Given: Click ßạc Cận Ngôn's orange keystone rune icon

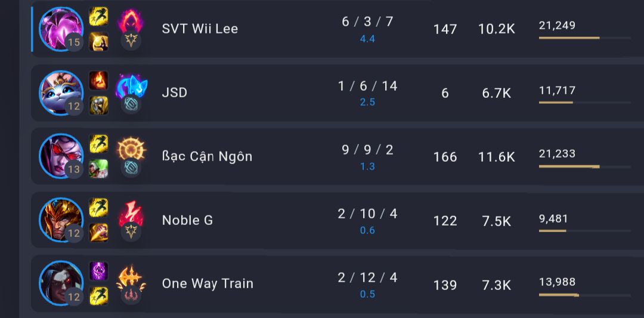Looking at the screenshot, I should click(131, 149).
